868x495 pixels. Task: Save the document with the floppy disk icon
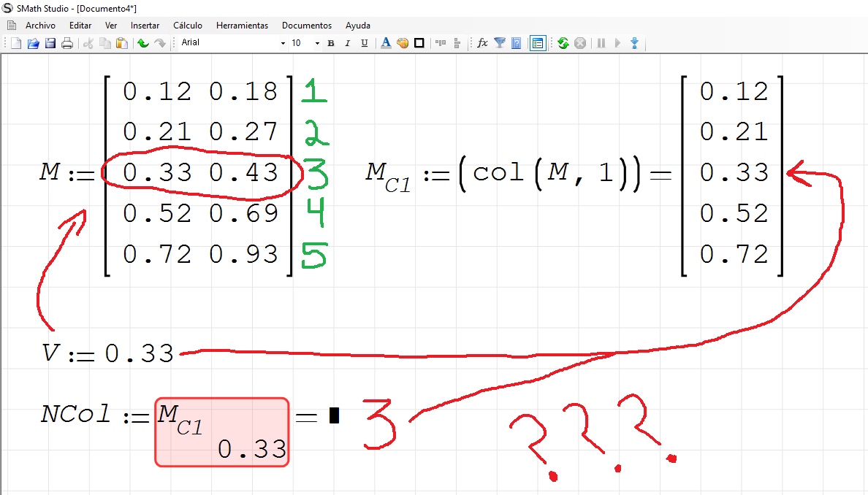50,44
